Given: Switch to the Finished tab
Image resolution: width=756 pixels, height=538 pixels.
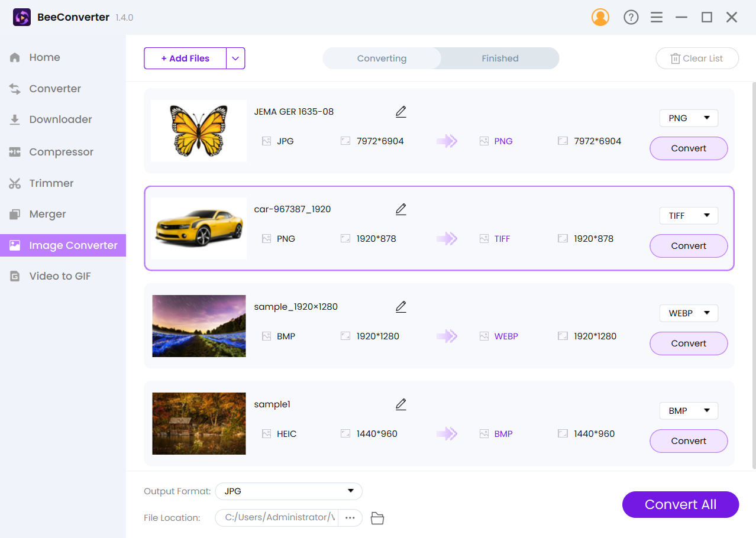Looking at the screenshot, I should point(500,59).
